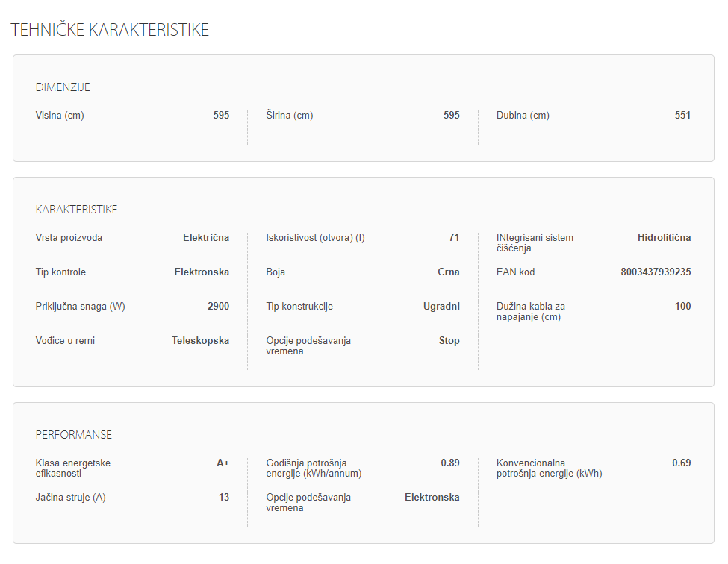Click the Tip kontrole value Elektronska
This screenshot has width=728, height=564.
click(202, 272)
